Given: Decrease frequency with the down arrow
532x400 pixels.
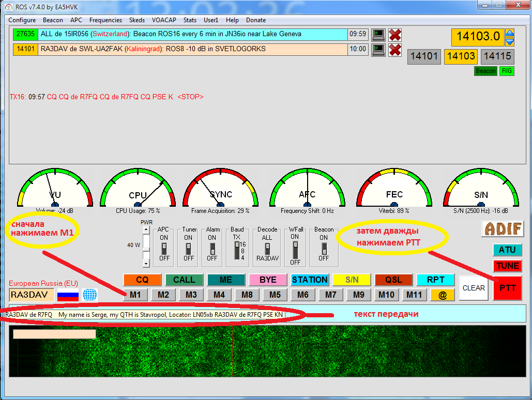Looking at the screenshot, I should pos(510,41).
